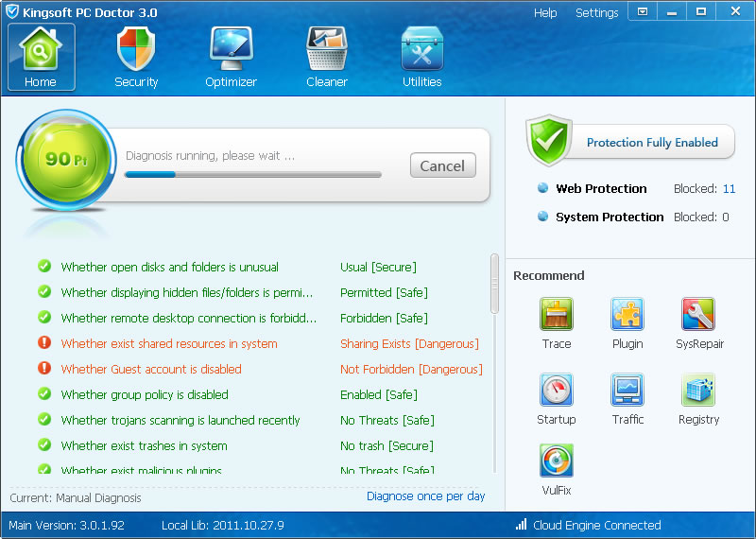Image resolution: width=756 pixels, height=539 pixels.
Task: Click the green check beside trojans scanning item
Action: pos(44,419)
